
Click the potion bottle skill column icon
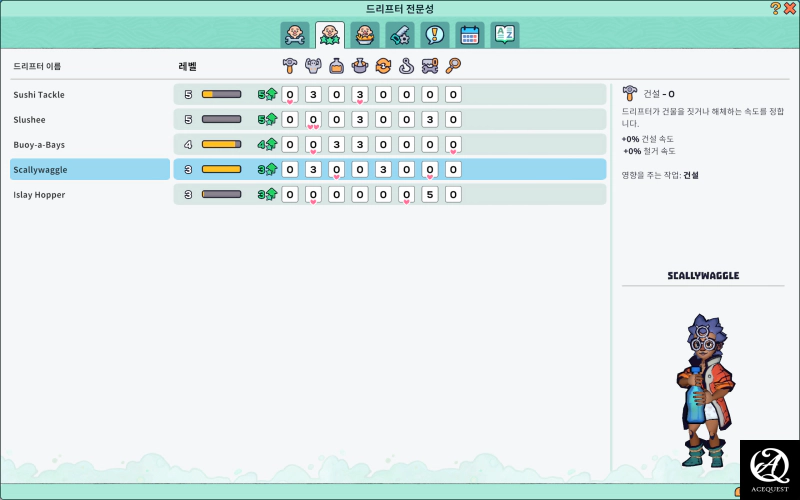tap(337, 66)
